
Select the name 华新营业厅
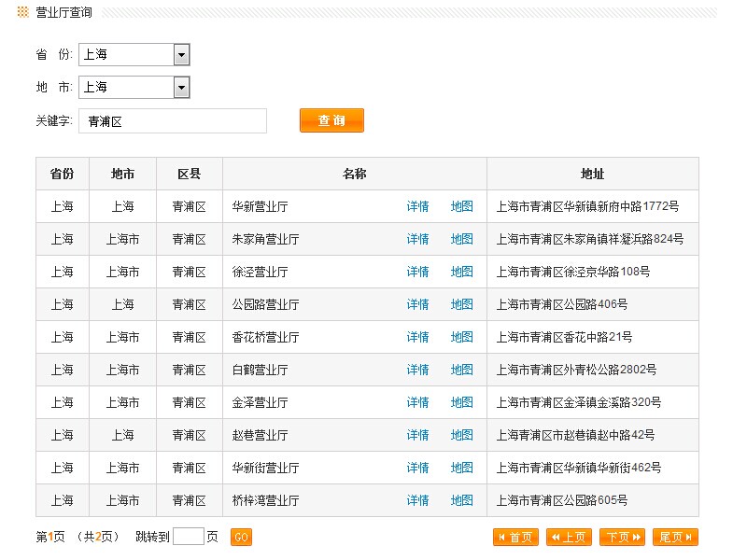tap(260, 206)
